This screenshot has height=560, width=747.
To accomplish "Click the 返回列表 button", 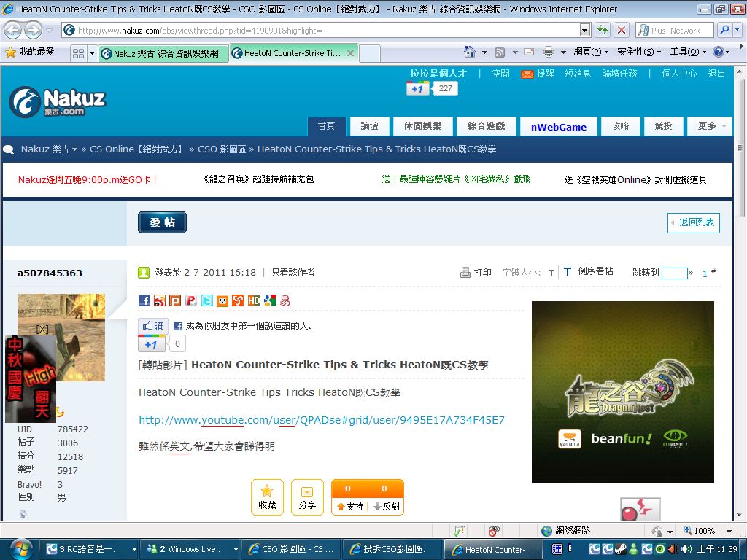I will [x=694, y=222].
